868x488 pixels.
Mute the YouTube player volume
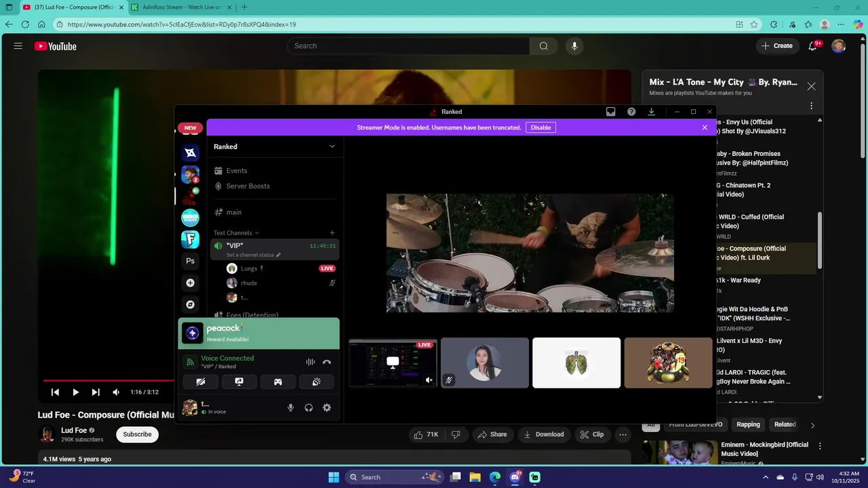116,392
